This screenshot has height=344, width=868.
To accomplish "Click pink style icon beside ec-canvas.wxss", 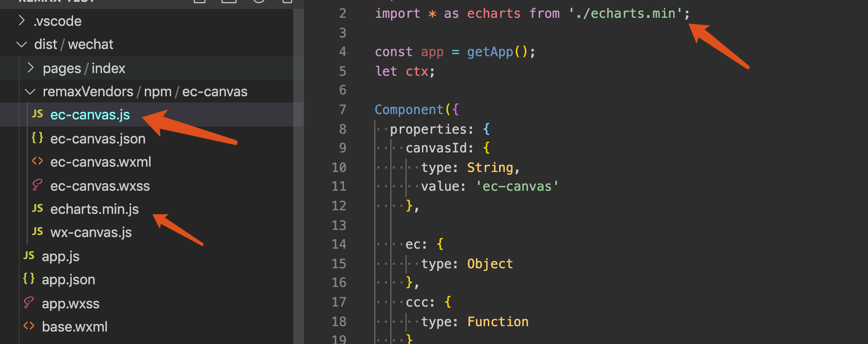I will click(x=37, y=184).
